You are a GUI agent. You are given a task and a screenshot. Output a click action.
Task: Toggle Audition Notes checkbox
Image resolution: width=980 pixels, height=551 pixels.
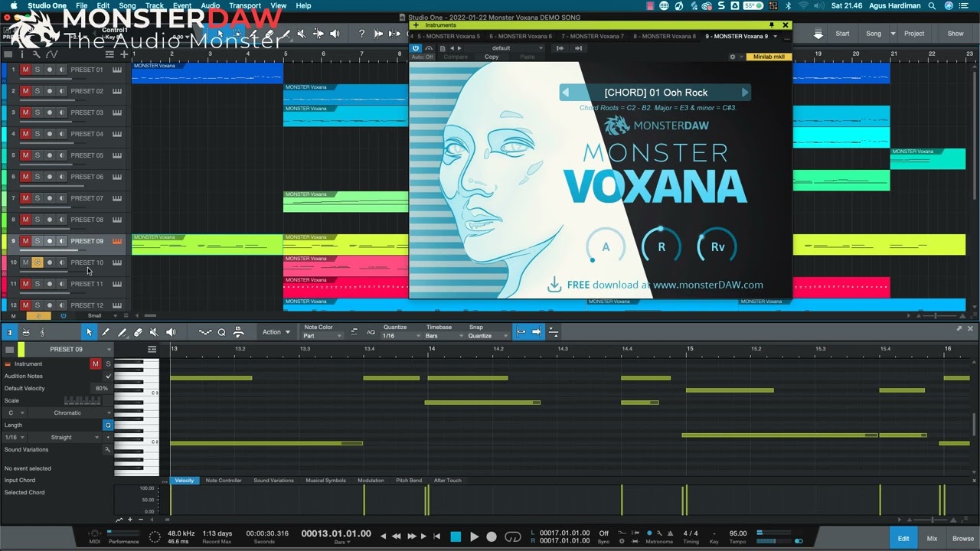108,376
